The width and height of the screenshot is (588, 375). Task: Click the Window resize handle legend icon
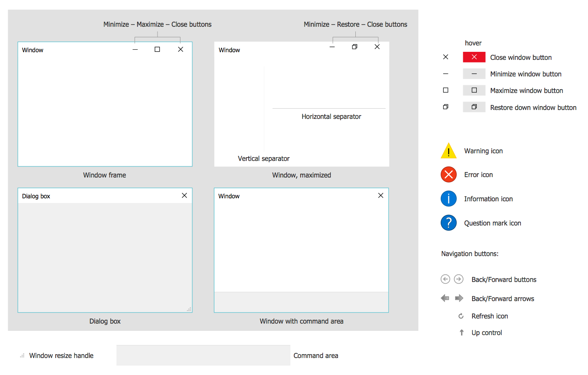(x=22, y=356)
